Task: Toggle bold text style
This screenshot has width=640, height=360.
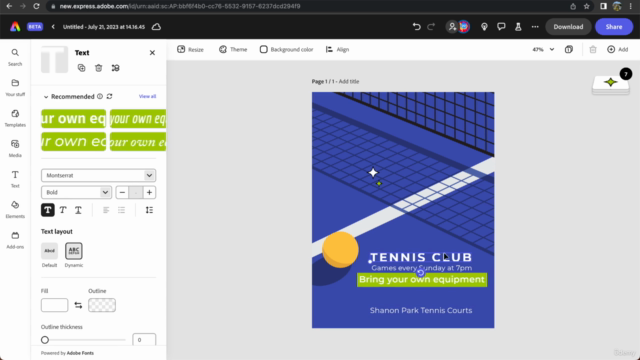Action: click(48, 210)
